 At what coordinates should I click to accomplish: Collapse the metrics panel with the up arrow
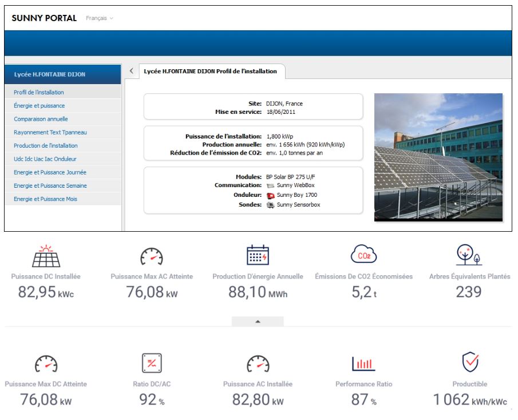click(x=258, y=321)
